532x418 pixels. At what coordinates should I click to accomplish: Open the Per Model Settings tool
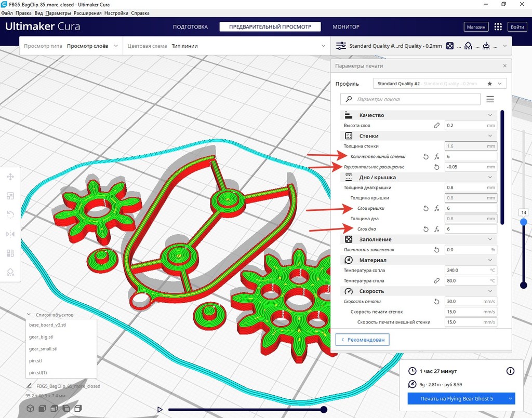10,253
